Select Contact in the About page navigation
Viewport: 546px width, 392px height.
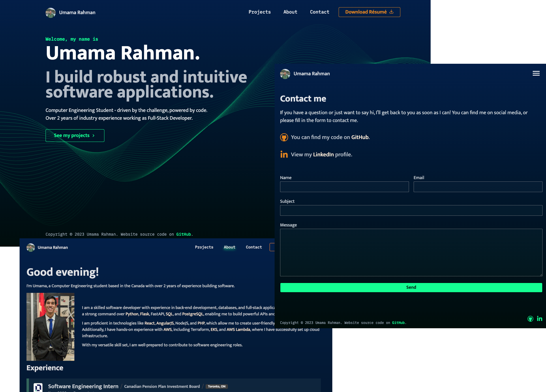(x=254, y=247)
